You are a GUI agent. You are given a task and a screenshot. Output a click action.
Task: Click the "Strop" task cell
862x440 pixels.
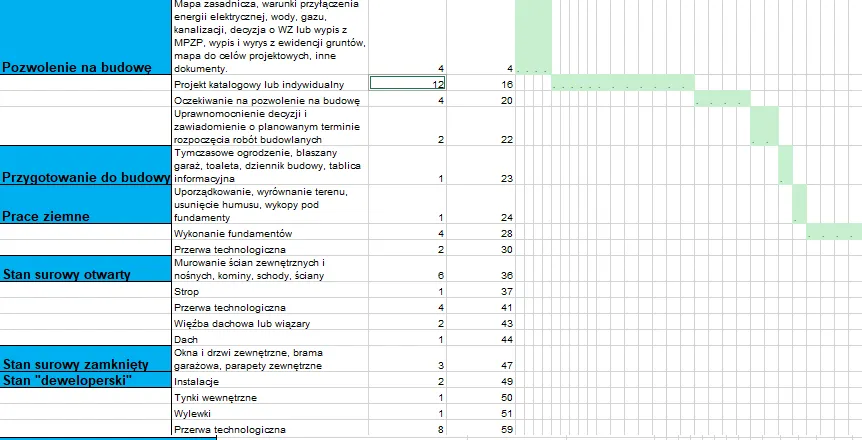(270, 290)
